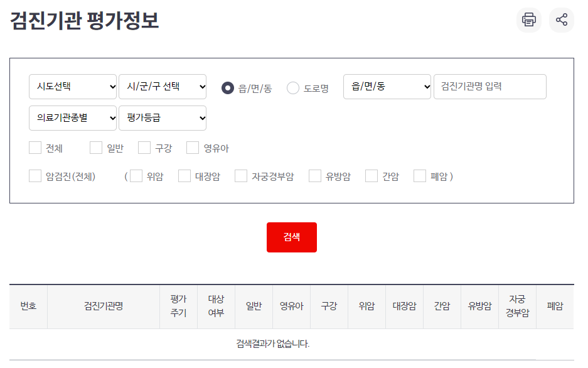Check the 영유아 checkbox
The height and width of the screenshot is (368, 588).
click(192, 147)
